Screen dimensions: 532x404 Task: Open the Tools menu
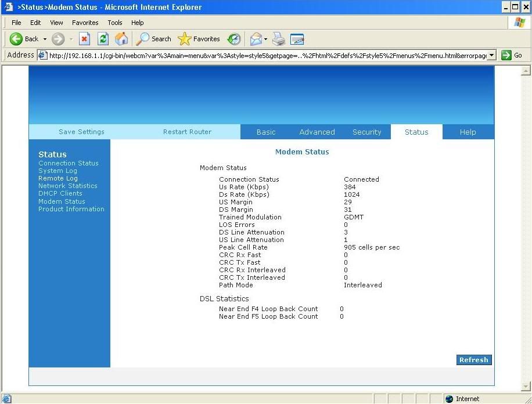[115, 23]
